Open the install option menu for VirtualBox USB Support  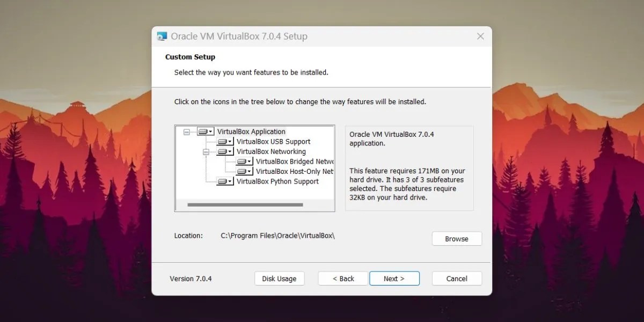click(230, 141)
